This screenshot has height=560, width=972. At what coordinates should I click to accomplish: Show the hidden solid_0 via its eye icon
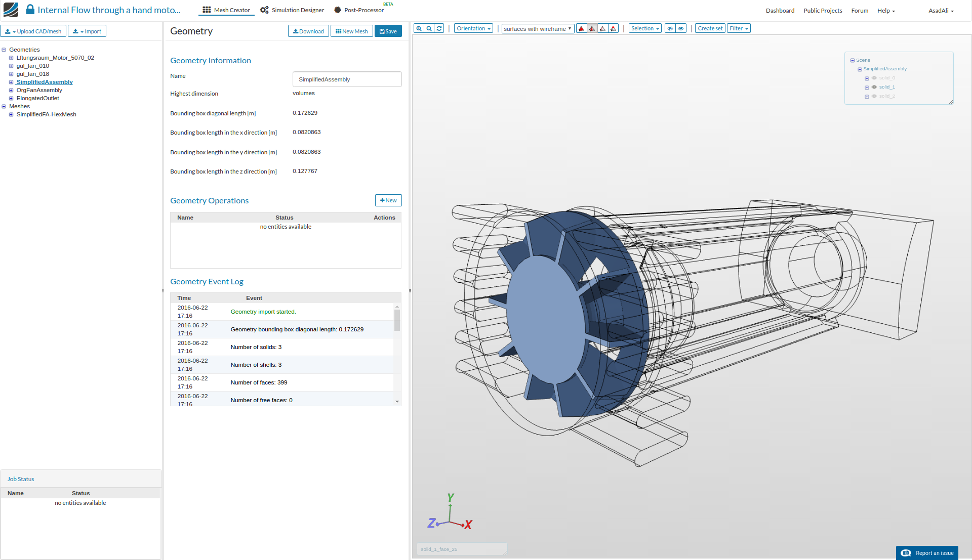click(874, 78)
